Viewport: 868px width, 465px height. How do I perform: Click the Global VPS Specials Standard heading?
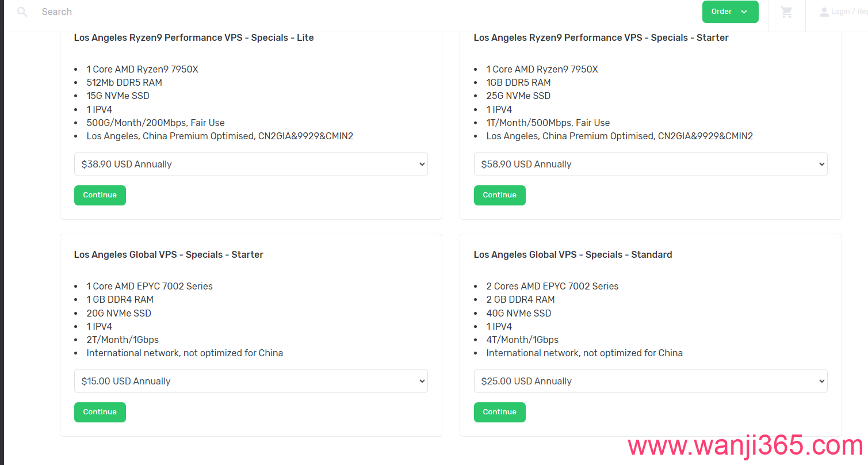tap(573, 254)
